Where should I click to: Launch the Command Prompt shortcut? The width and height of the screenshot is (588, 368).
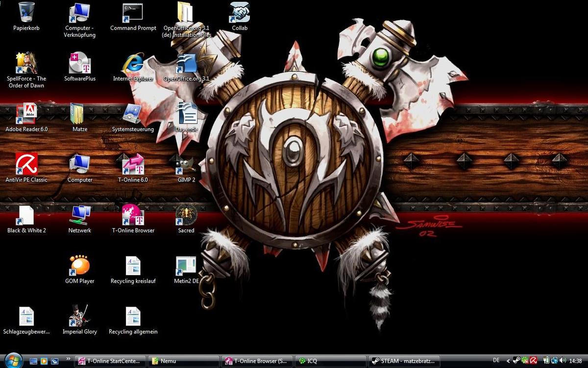[133, 17]
